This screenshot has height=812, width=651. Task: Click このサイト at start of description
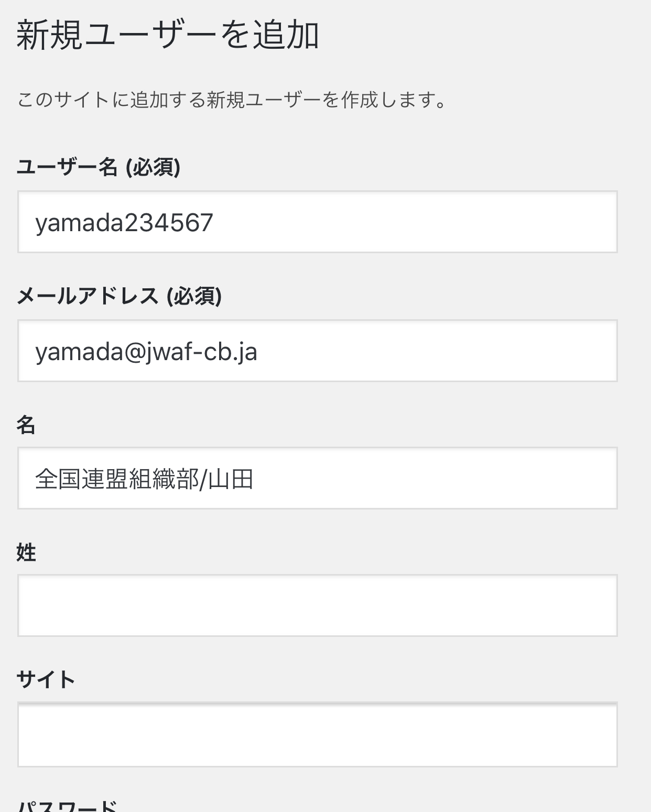click(63, 100)
